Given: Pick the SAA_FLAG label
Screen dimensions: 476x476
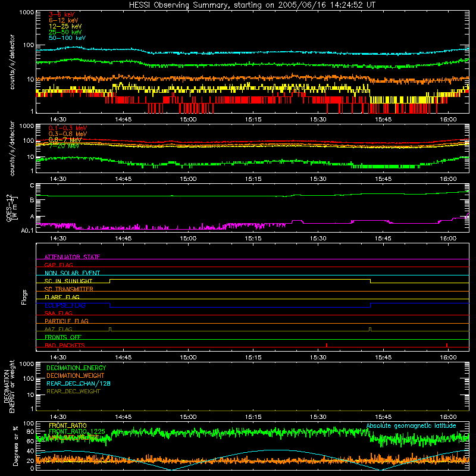Looking at the screenshot, I should tap(58, 313).
